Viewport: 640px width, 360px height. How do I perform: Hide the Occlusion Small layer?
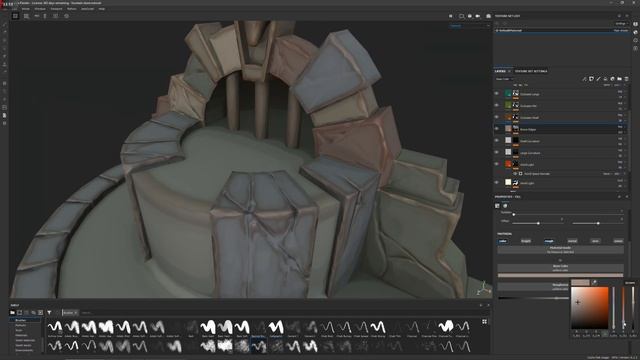click(x=497, y=117)
